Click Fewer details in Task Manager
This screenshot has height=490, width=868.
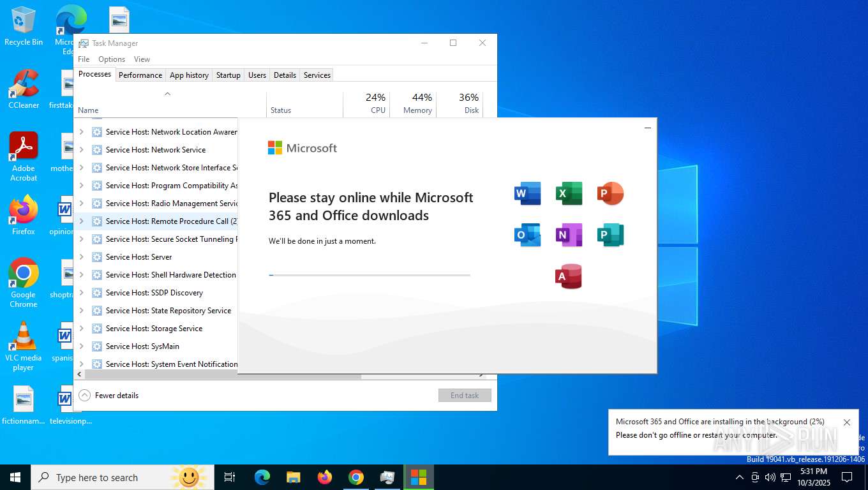[108, 396]
